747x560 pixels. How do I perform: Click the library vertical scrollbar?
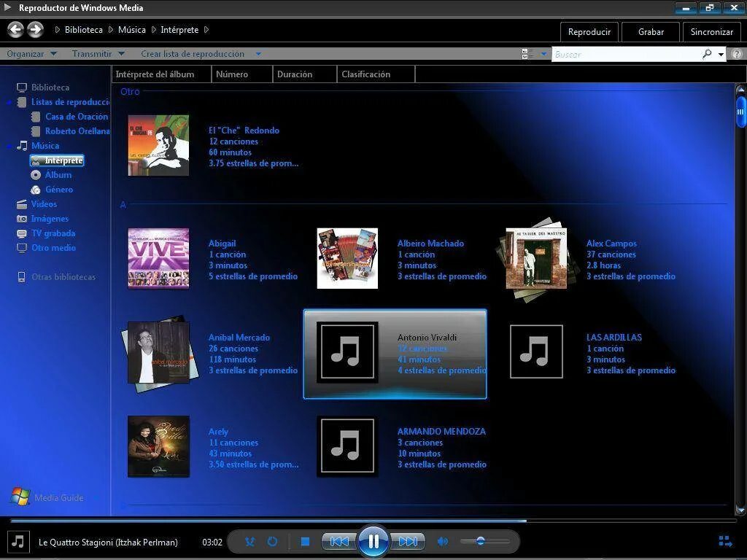740,300
